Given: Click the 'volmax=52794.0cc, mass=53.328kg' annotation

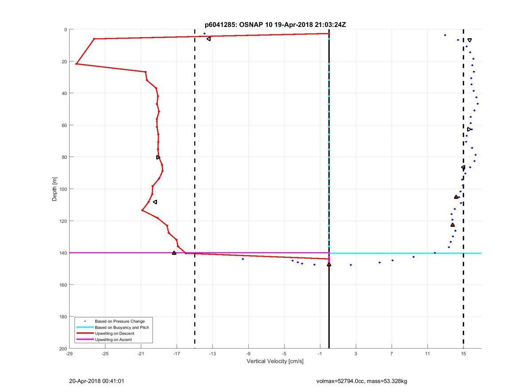Looking at the screenshot, I should (362, 381).
